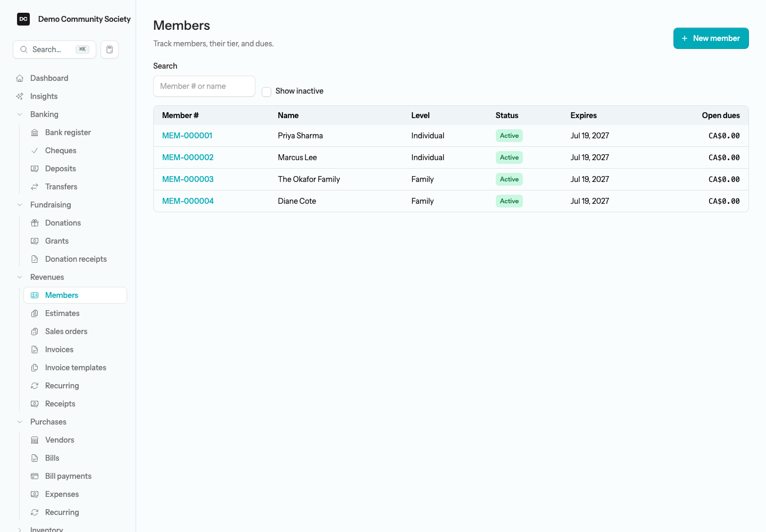Click the Bills document icon
Image resolution: width=766 pixels, height=532 pixels.
(35, 458)
